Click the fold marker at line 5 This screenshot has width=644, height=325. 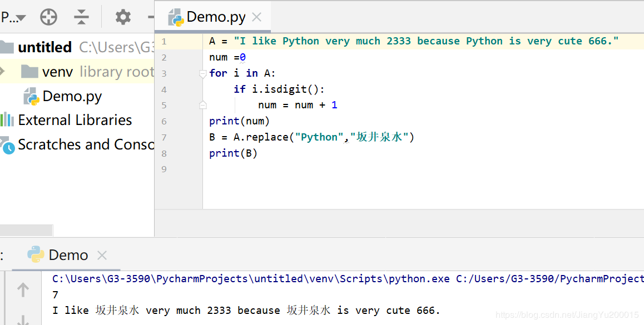tap(202, 104)
